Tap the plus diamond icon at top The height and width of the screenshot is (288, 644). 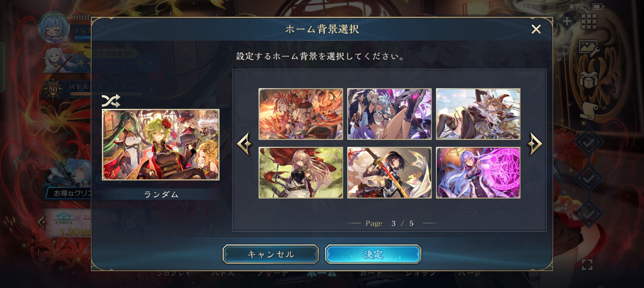tap(567, 21)
